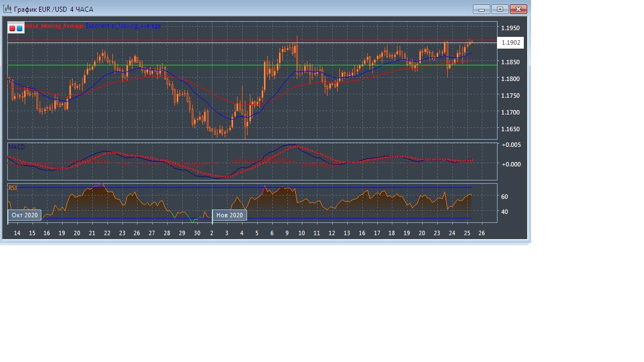
Task: Close the EUR/USD chart window
Action: pos(519,9)
